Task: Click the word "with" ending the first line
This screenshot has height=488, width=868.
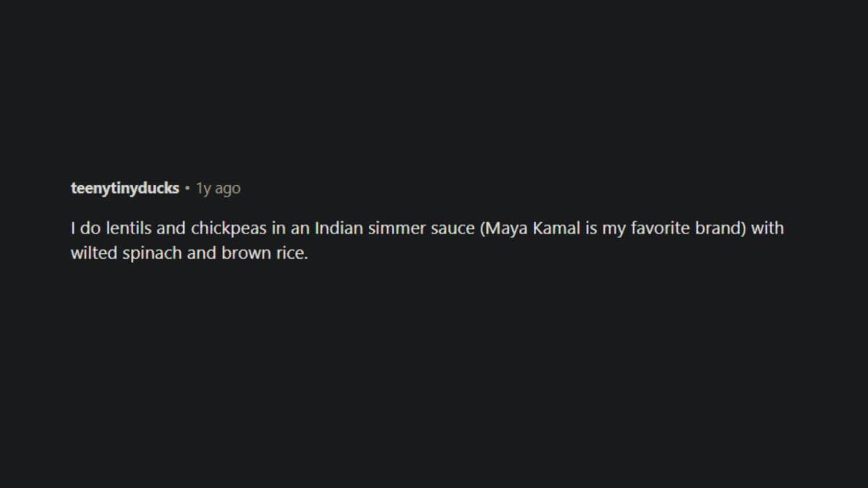Action: pyautogui.click(x=768, y=229)
